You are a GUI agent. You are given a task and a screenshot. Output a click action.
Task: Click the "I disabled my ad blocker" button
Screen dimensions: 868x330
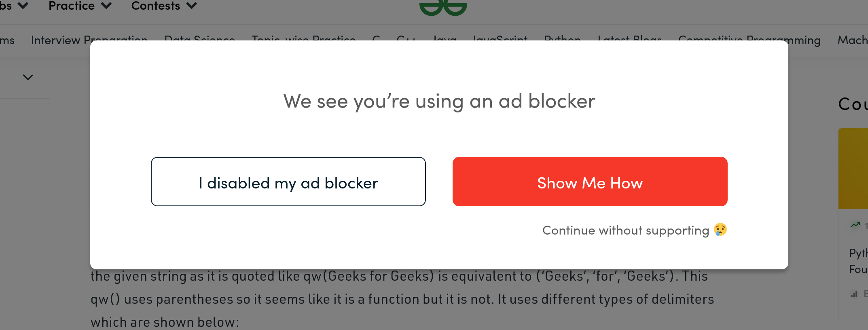click(x=288, y=182)
